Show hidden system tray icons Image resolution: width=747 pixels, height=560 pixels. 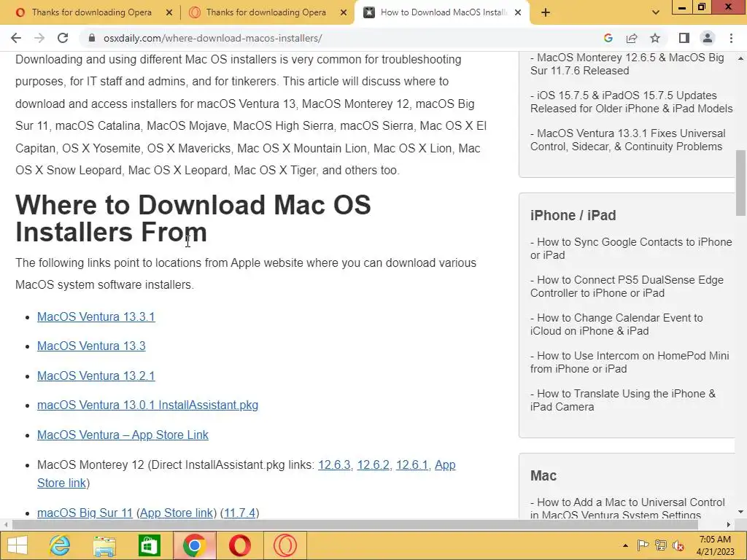coord(625,545)
